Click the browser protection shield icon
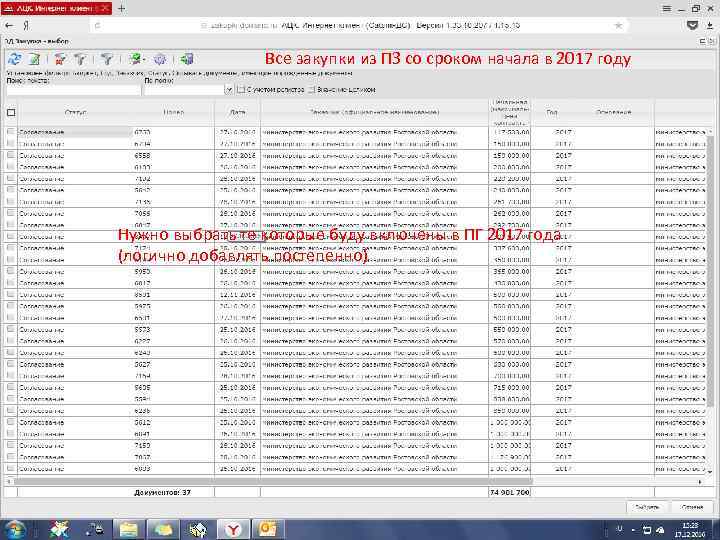 pos(692,26)
